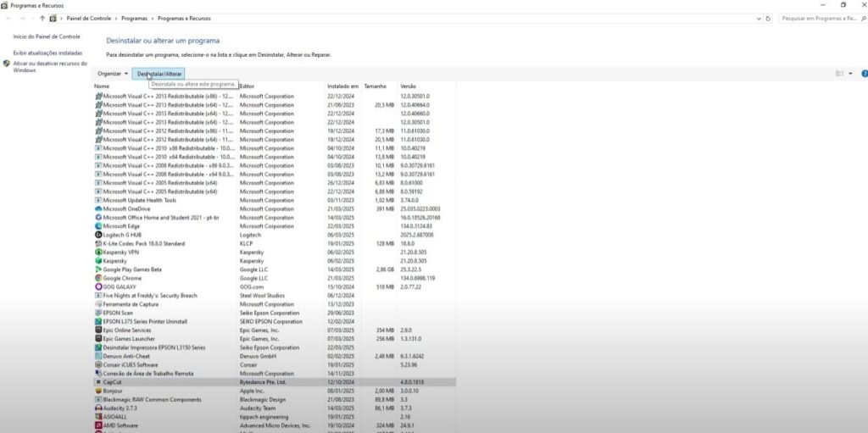Sort by Versão column header
Viewport: 868px width, 433px height.
click(408, 86)
